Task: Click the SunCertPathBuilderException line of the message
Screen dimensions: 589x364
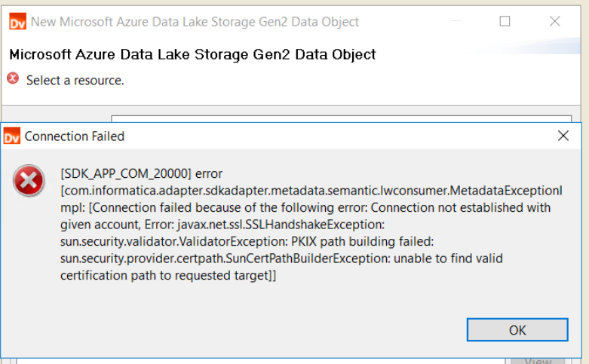Action: click(x=281, y=258)
